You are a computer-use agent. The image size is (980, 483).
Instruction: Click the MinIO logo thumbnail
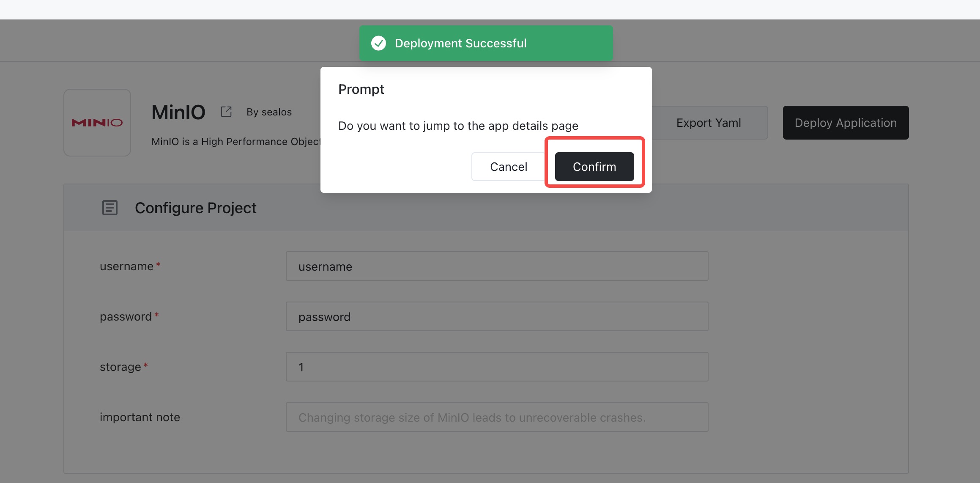tap(97, 123)
